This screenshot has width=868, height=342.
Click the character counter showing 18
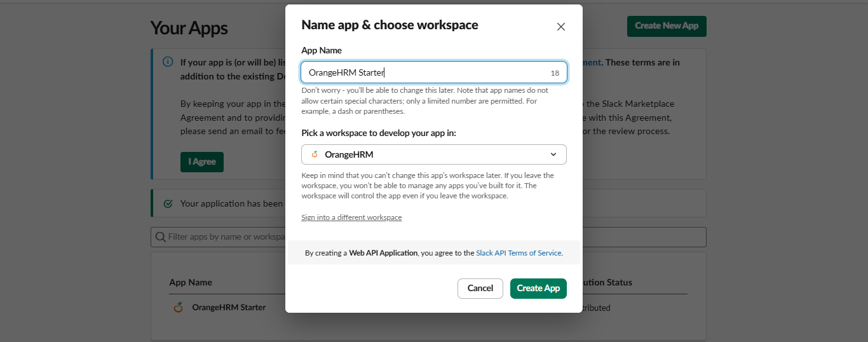coord(555,73)
